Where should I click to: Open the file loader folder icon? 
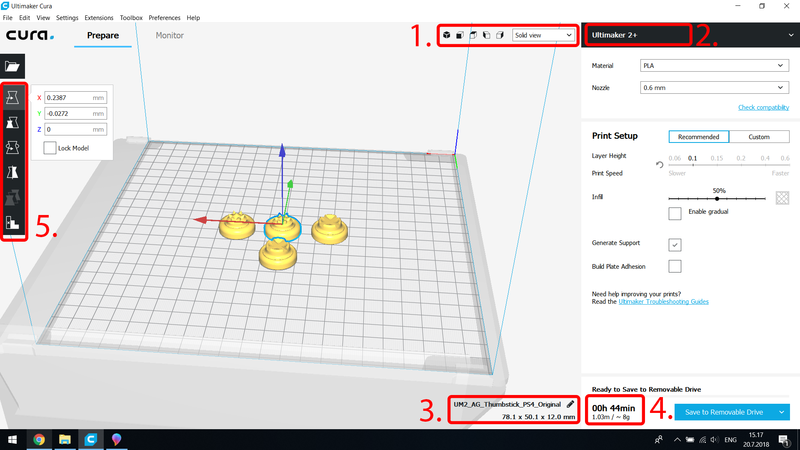pos(13,66)
